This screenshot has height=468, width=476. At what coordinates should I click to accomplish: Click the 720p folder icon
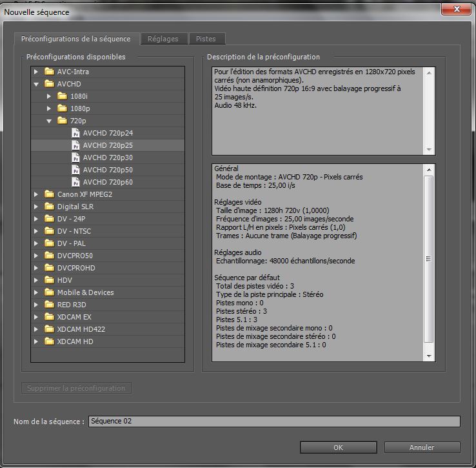(62, 120)
